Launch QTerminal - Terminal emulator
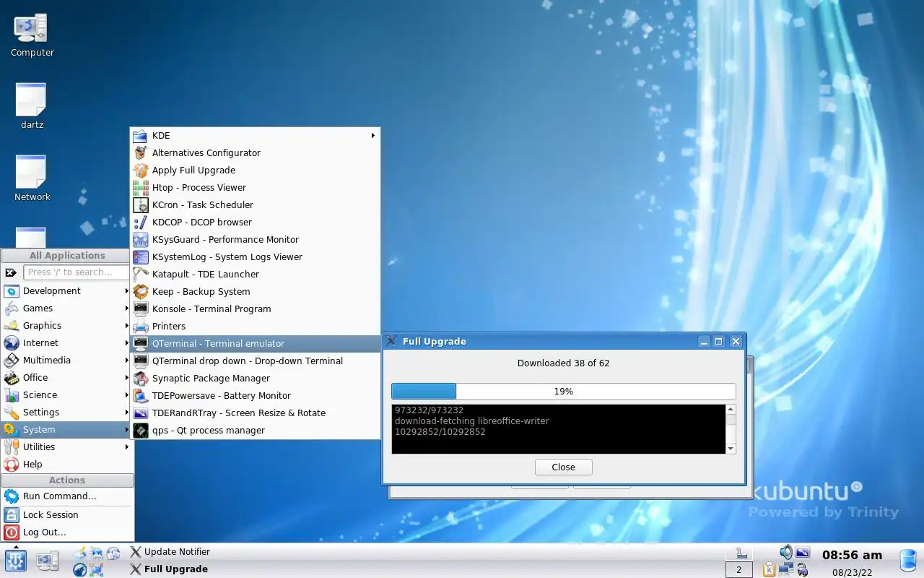The width and height of the screenshot is (924, 578). (x=256, y=344)
